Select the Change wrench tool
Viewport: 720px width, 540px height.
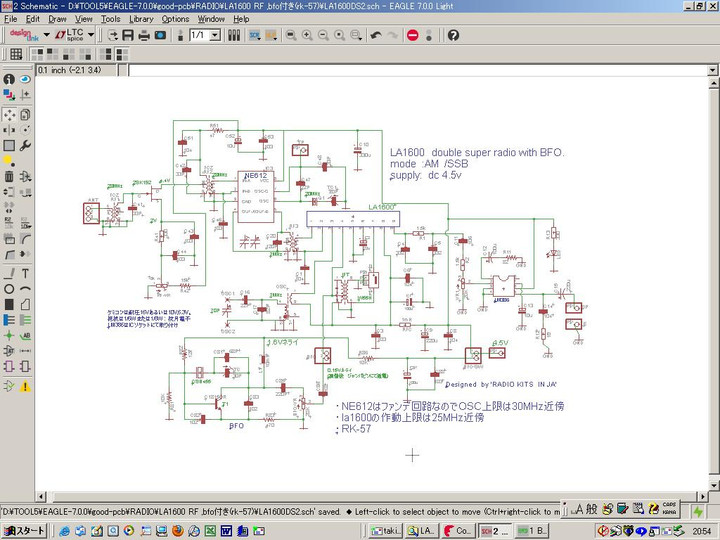point(25,146)
